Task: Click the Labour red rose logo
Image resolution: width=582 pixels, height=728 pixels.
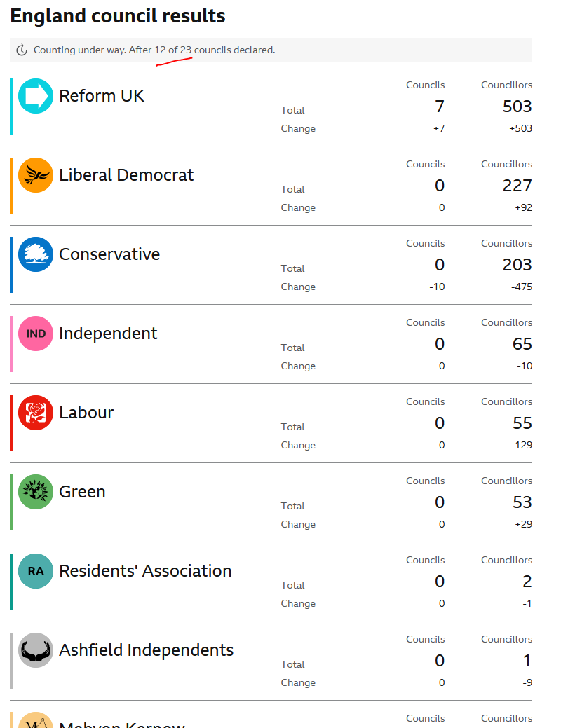Action: point(36,413)
